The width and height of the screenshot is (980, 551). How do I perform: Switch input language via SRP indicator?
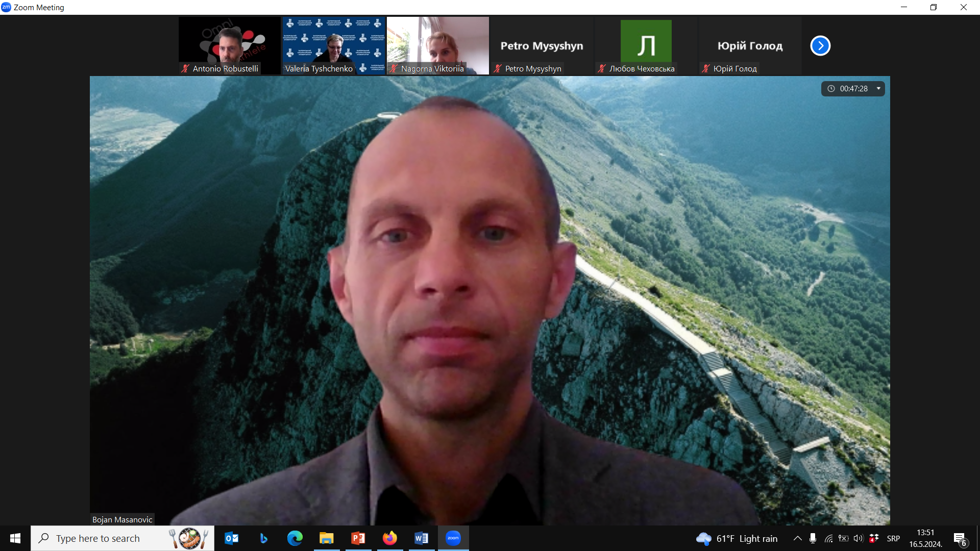pyautogui.click(x=893, y=538)
